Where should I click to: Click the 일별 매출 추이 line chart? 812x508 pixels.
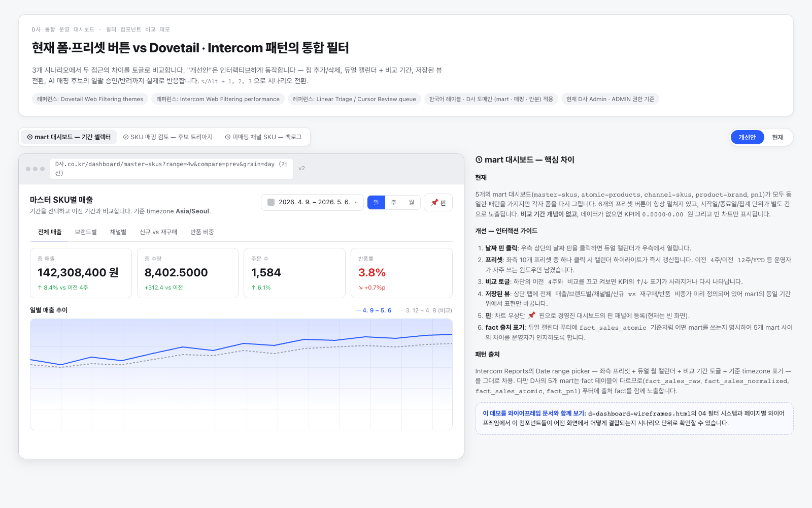pos(241,374)
